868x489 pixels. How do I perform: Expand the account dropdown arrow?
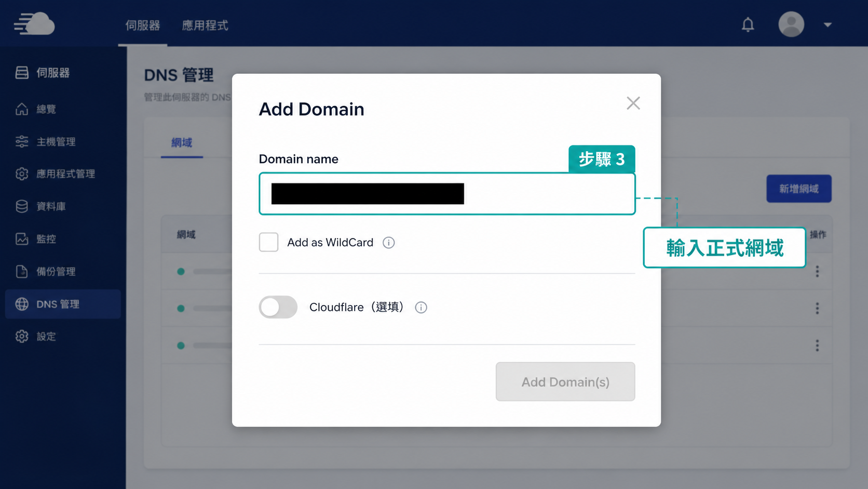pos(828,24)
